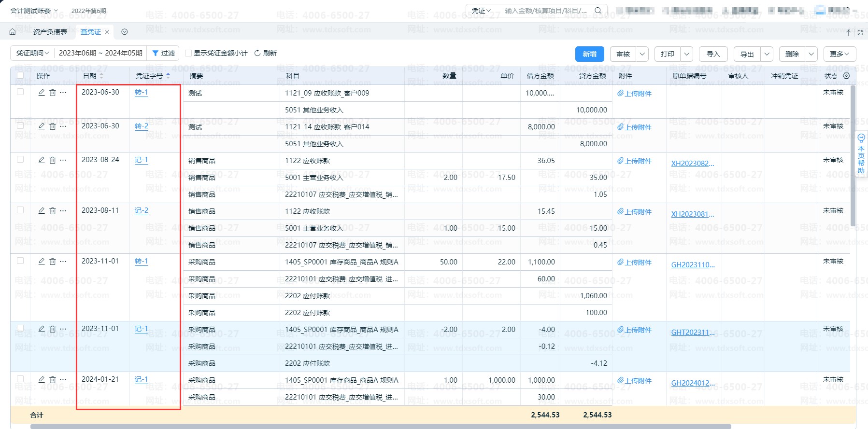The height and width of the screenshot is (429, 868).
Task: Enable 显示凭证金额小计 checkbox
Action: (x=188, y=53)
